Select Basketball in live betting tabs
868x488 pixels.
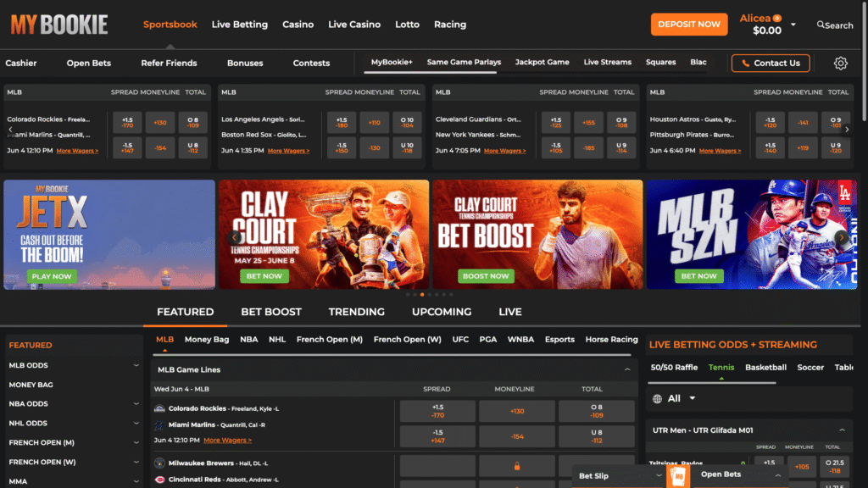tap(765, 368)
